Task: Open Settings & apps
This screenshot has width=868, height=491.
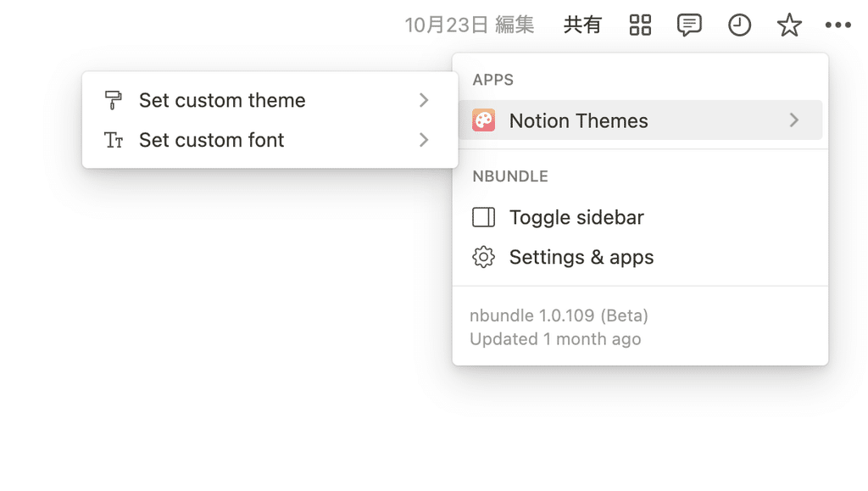Action: point(641,258)
